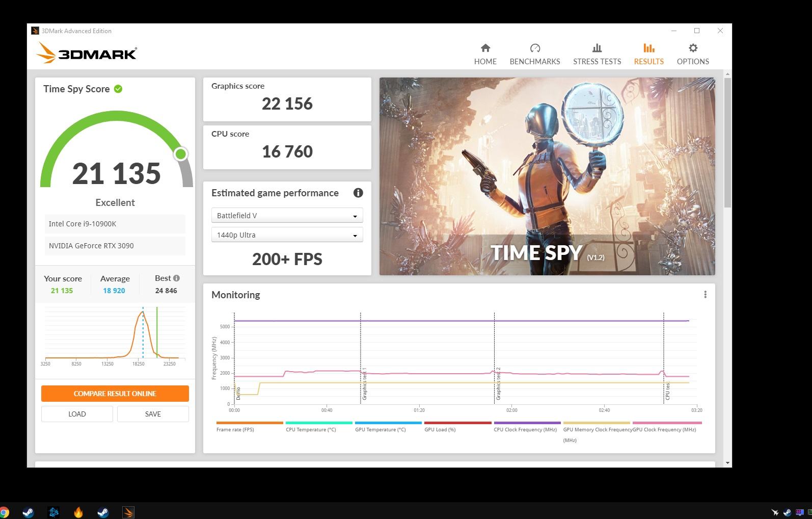Viewport: 812px width, 519px height.
Task: Click the 3DMark logo
Action: (87, 53)
